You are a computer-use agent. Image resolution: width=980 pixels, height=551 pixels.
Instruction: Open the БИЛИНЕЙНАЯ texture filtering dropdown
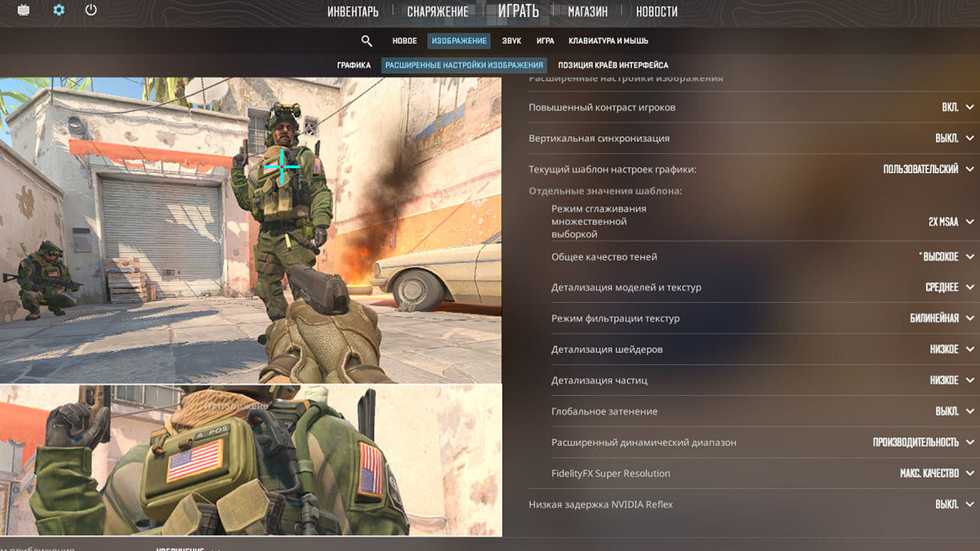click(943, 318)
